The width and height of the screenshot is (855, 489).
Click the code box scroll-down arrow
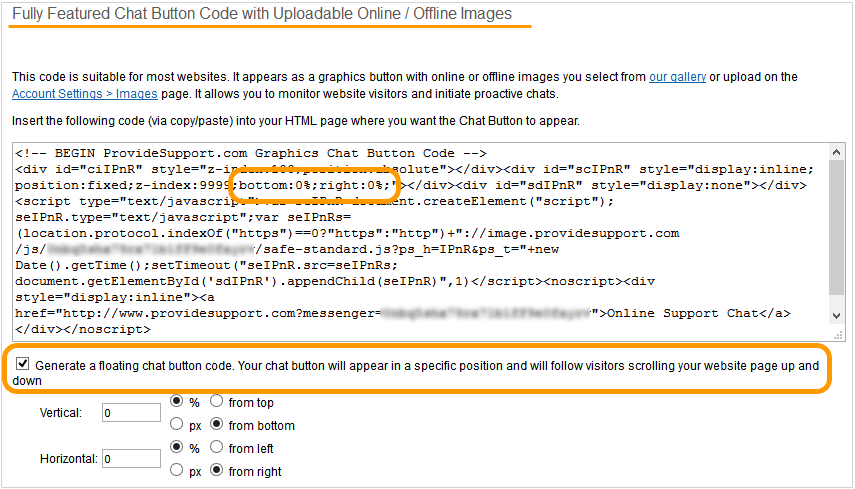point(836,316)
